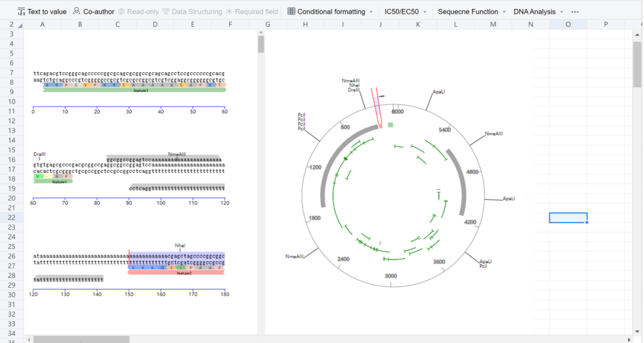
Task: Click the small green square on the plasmid map
Action: coord(391,125)
